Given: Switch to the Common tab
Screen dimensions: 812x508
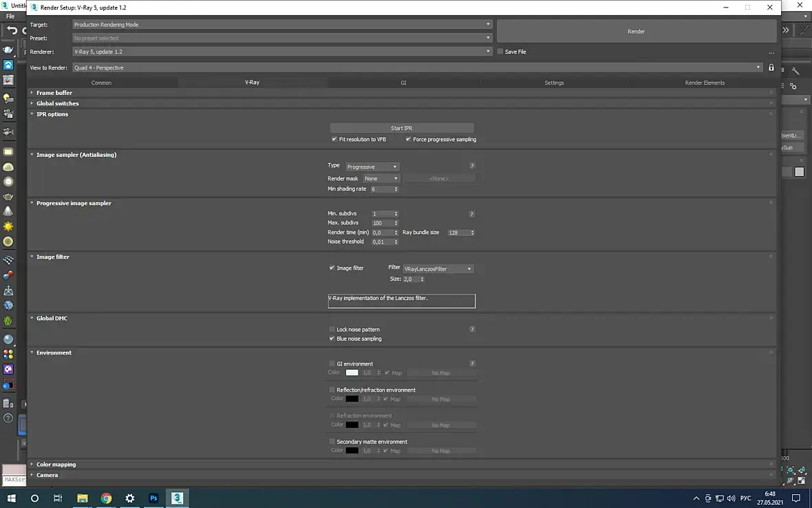Looking at the screenshot, I should (x=102, y=83).
